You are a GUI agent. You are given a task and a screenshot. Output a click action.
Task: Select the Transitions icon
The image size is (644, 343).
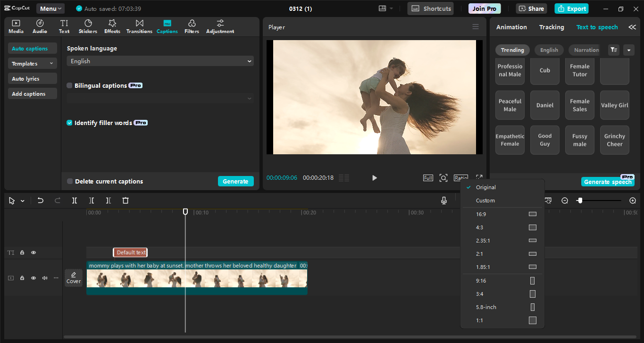pos(139,26)
